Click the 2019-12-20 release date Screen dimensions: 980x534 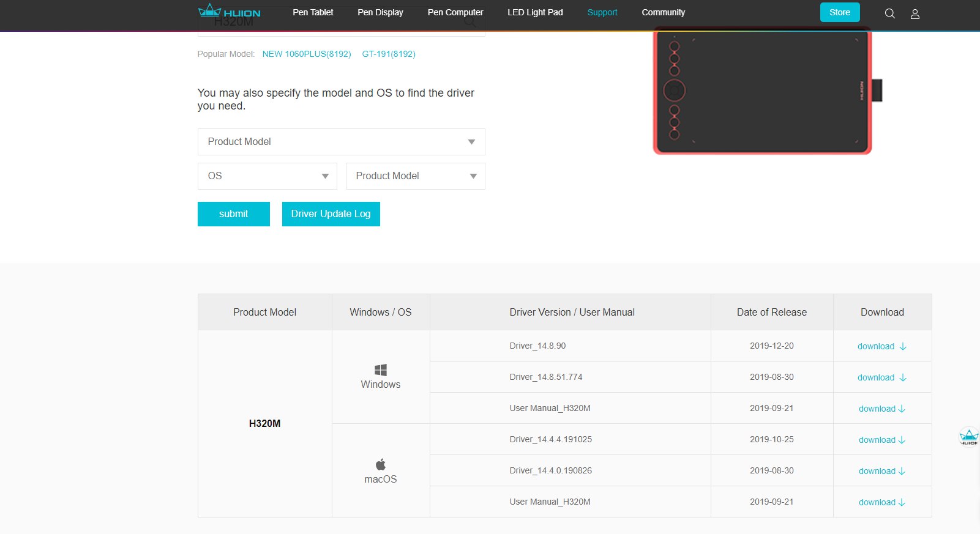772,346
